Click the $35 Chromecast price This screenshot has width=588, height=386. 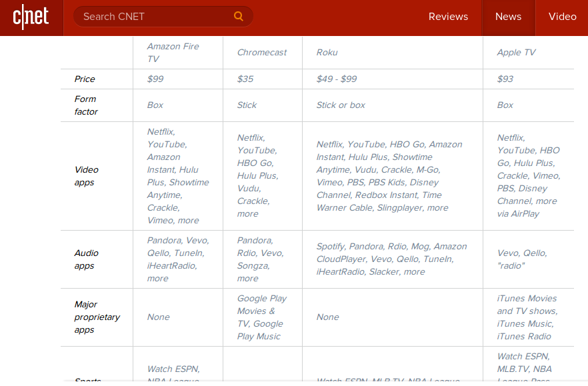coord(245,79)
